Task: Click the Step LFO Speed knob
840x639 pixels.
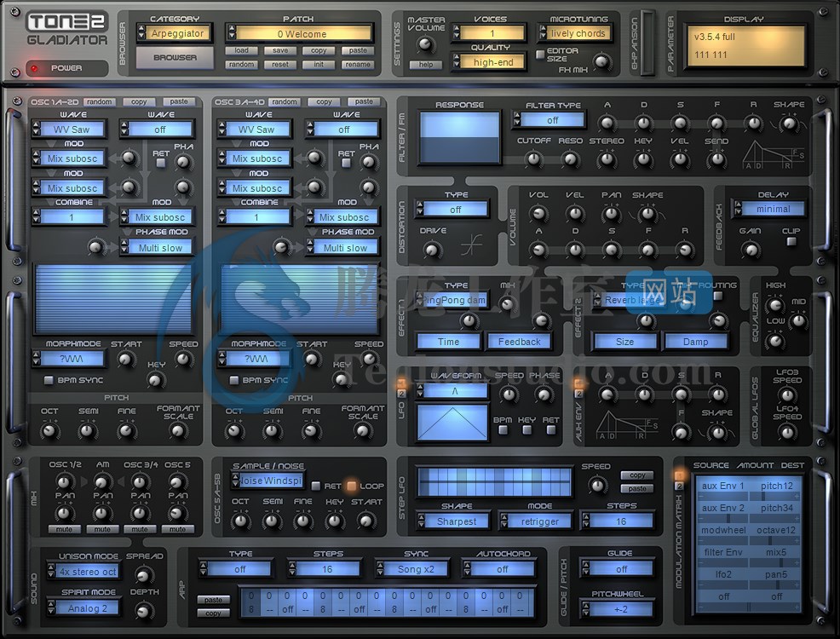Action: point(596,485)
